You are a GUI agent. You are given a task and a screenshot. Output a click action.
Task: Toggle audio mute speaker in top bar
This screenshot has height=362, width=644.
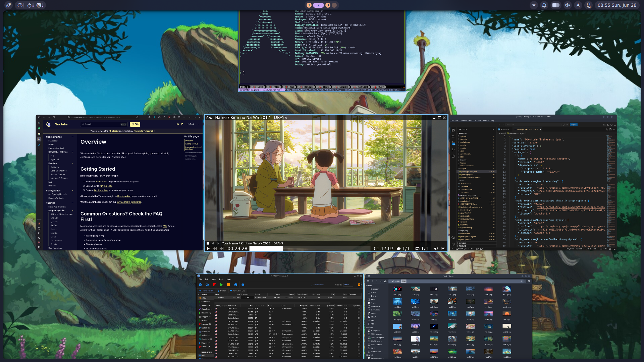coord(567,5)
